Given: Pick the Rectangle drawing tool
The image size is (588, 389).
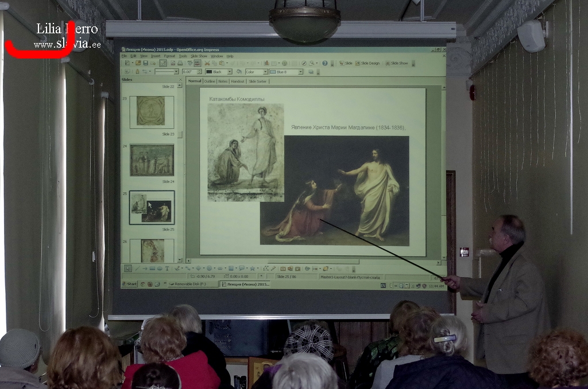Looking at the screenshot, I should 152,269.
